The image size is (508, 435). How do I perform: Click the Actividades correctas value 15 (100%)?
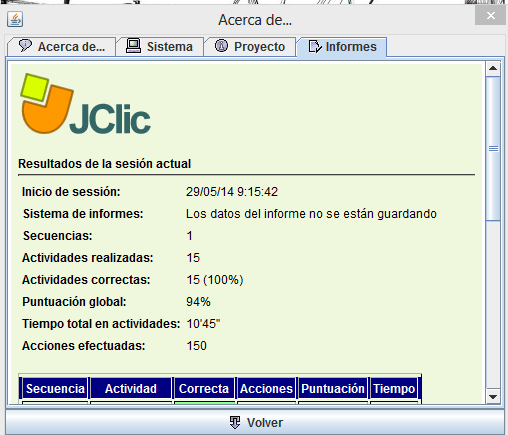(x=215, y=280)
